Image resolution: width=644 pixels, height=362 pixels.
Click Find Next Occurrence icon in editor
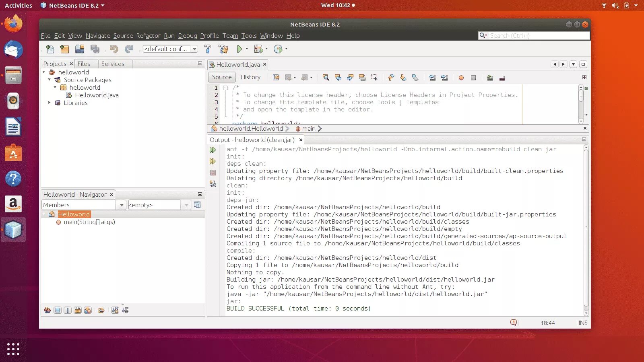[350, 78]
